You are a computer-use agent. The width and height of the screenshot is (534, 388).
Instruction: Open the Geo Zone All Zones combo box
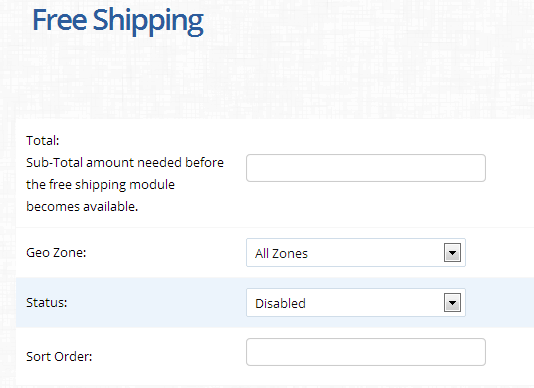(x=356, y=252)
